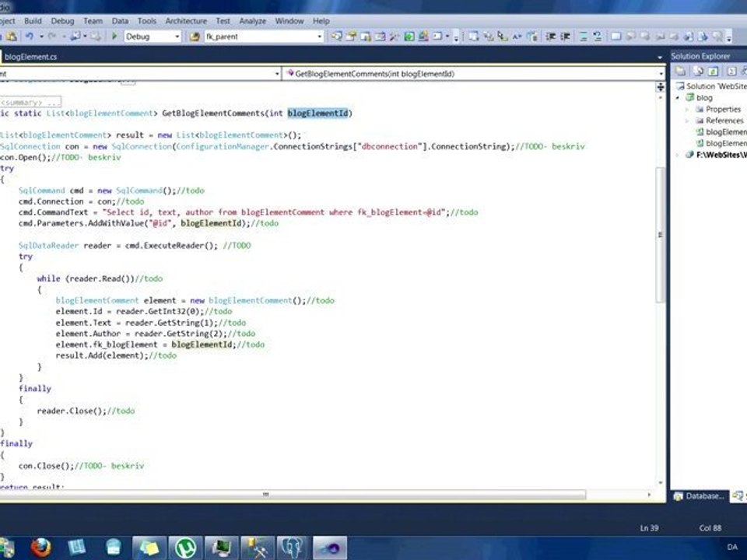Open the pgAdmin elephant taskbar icon
Screen dimensions: 747x560
pyautogui.click(x=292, y=548)
